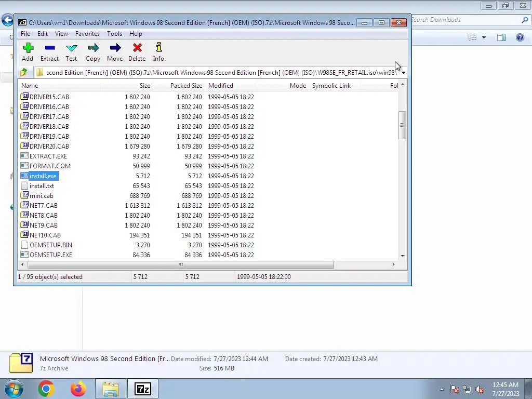This screenshot has width=532, height=399.
Task: Open the File menu
Action: [x=25, y=34]
